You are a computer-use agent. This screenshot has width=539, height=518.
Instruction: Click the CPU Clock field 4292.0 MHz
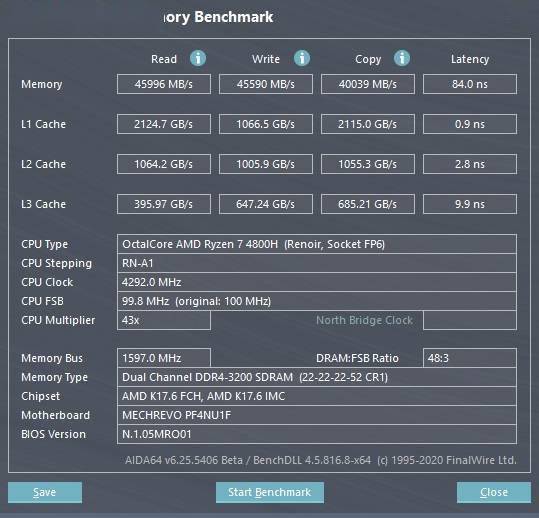[317, 282]
